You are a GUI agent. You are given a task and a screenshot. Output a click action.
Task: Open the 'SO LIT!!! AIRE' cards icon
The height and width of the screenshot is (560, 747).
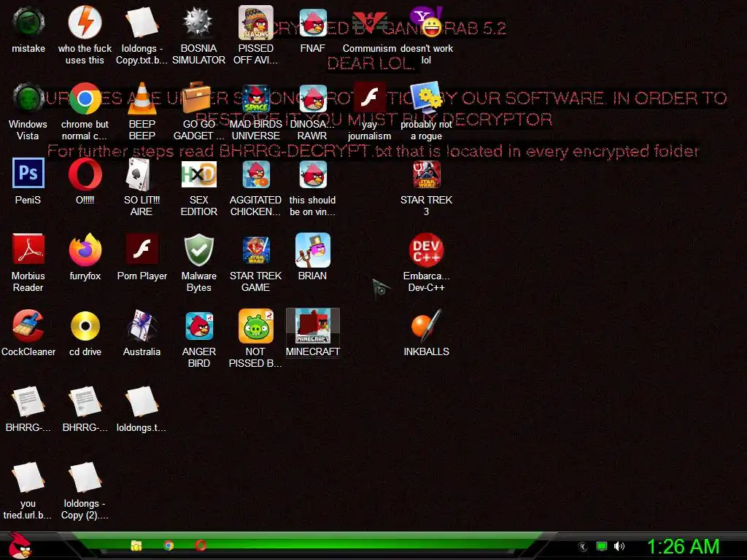point(139,174)
